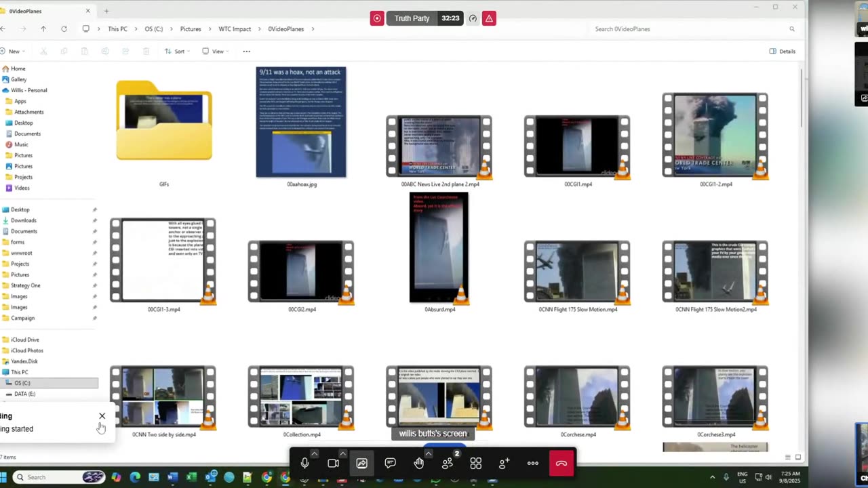Expand microphone options arrow
The width and height of the screenshot is (868, 488).
coord(315,453)
